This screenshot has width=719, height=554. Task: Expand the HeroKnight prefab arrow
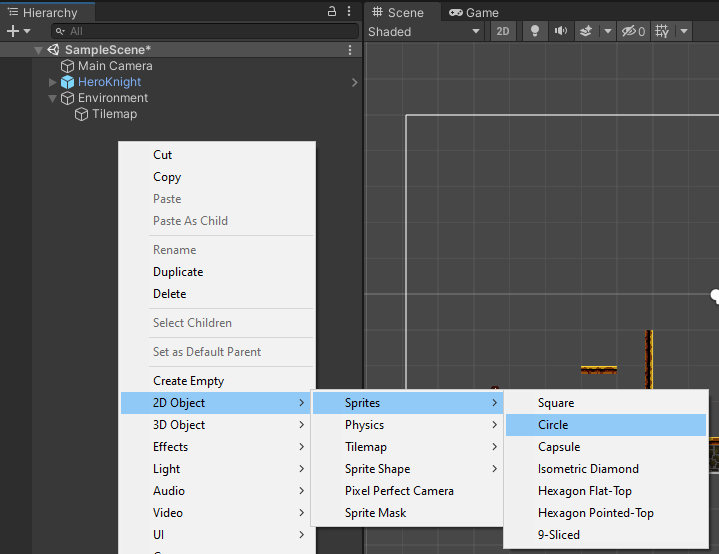52,82
